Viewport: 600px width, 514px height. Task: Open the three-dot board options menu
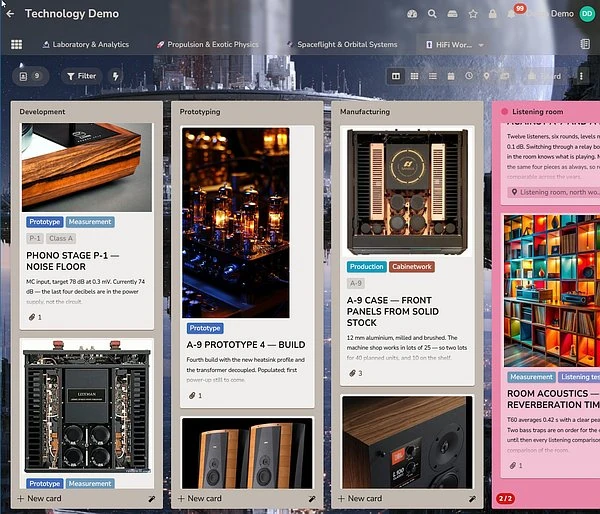pos(581,76)
